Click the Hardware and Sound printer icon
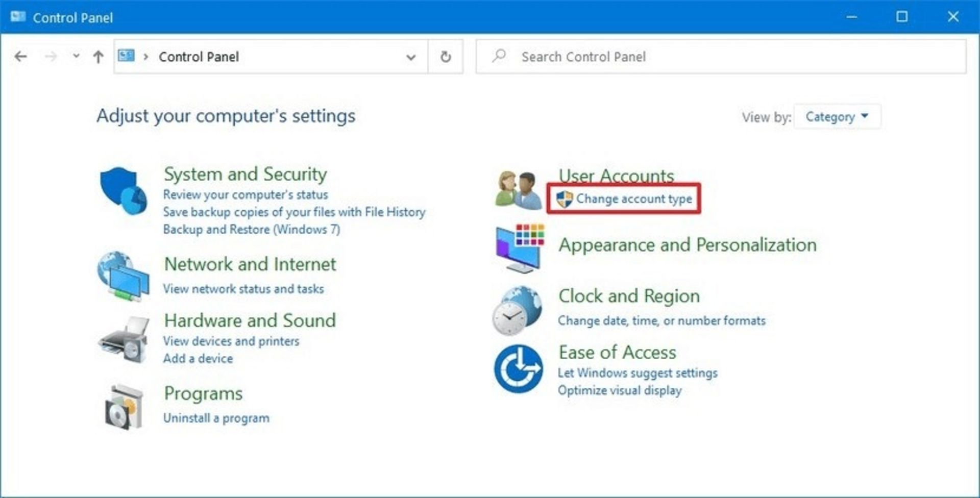This screenshot has height=498, width=980. [x=124, y=339]
